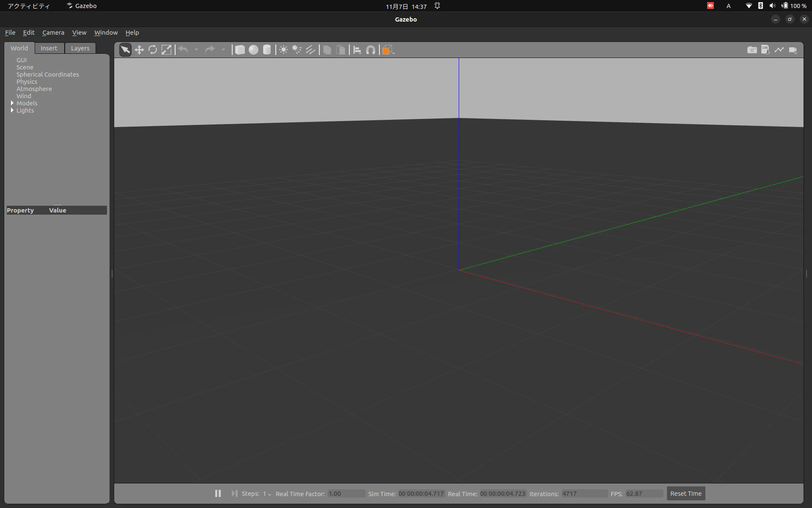Switch to the World tab

19,48
